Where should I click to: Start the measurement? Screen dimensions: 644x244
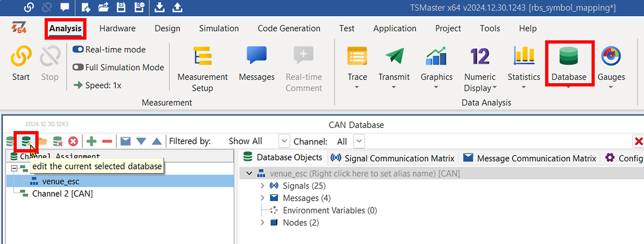(x=21, y=64)
